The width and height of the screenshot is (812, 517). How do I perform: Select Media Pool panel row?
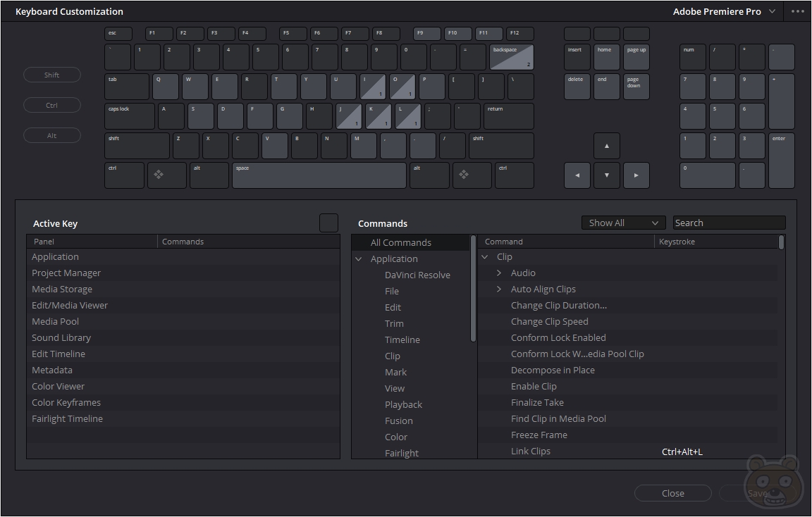183,321
